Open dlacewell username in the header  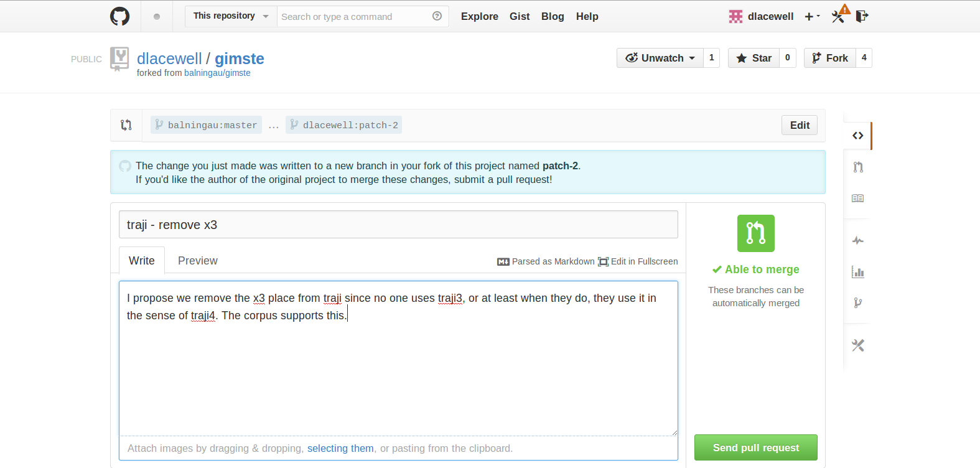pyautogui.click(x=771, y=17)
